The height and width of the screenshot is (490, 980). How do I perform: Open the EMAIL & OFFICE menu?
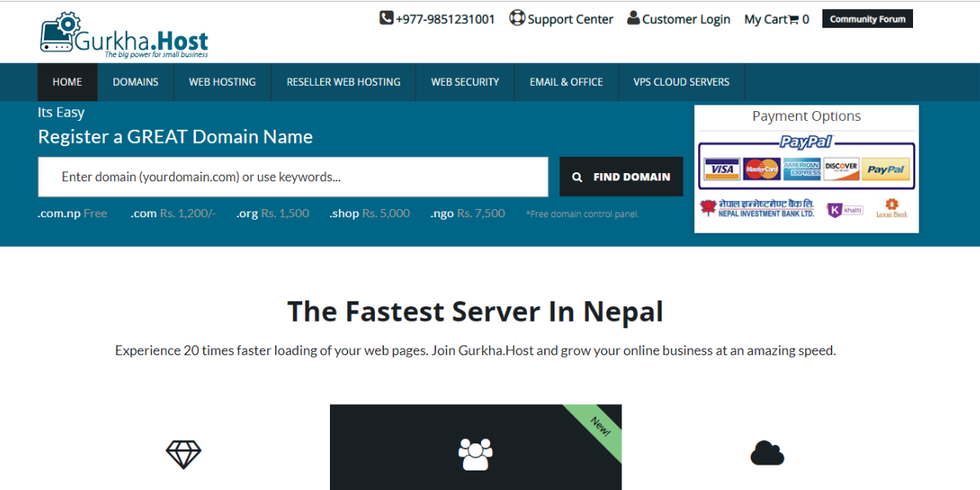click(566, 82)
